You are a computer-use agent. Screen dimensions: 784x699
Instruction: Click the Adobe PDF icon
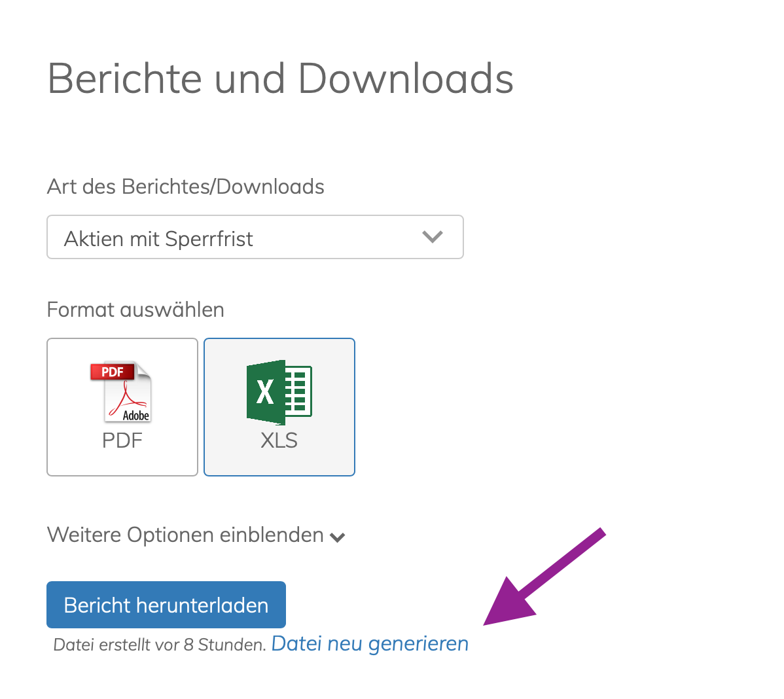[121, 391]
